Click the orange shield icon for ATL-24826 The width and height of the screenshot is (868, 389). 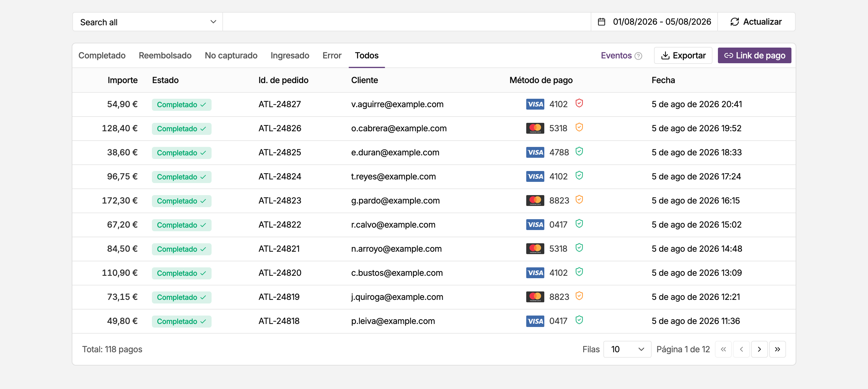pyautogui.click(x=579, y=128)
